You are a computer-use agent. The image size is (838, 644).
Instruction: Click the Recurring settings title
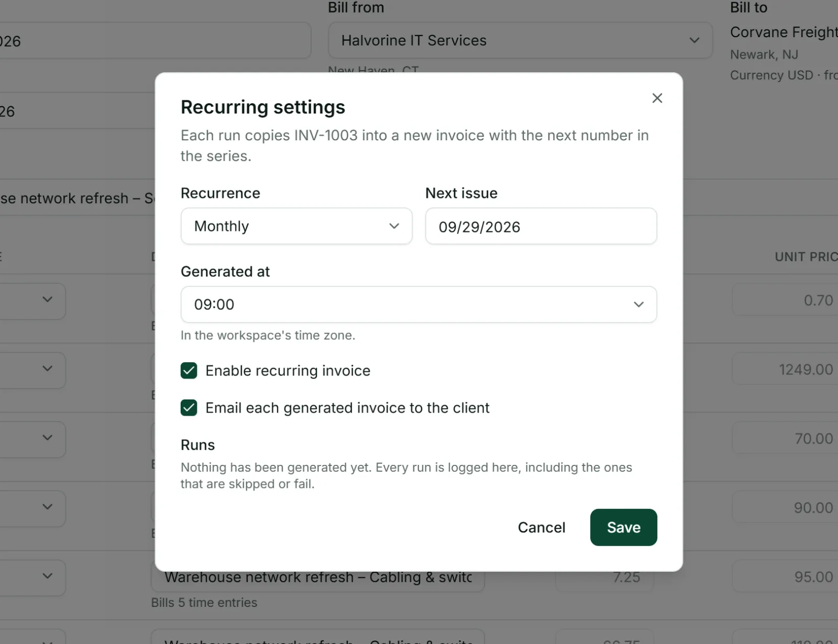pyautogui.click(x=263, y=107)
